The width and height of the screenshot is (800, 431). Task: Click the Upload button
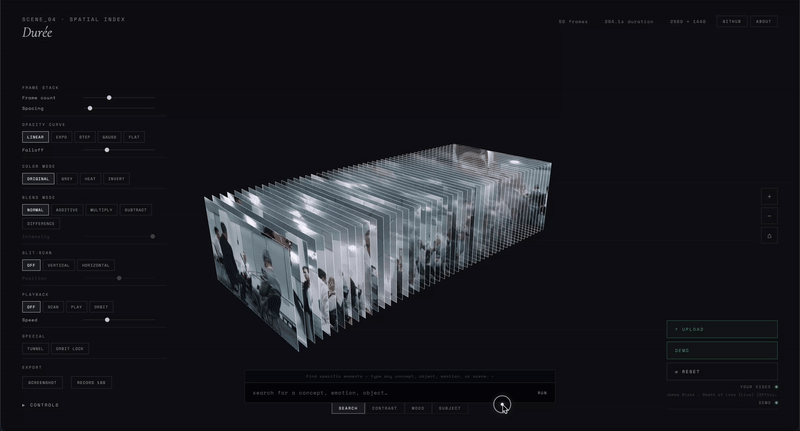click(x=722, y=329)
